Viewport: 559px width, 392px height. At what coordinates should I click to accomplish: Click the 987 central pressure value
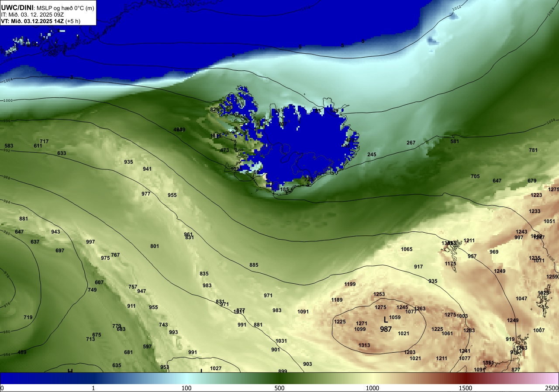pos(386,329)
